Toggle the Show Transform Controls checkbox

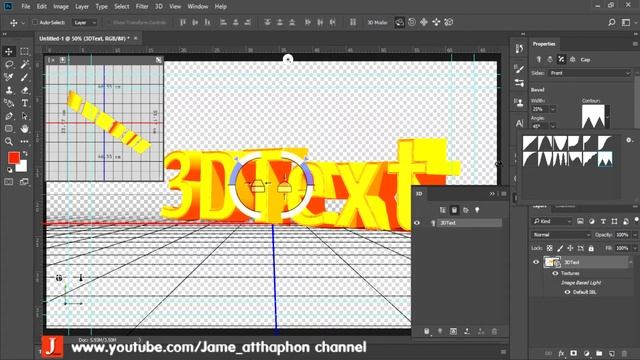click(108, 22)
